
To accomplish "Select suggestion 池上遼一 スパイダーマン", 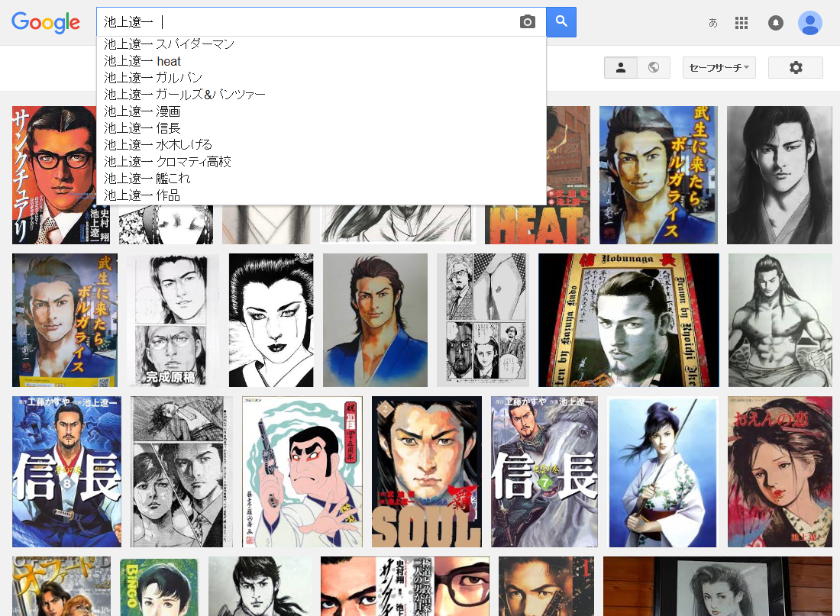I will [321, 44].
